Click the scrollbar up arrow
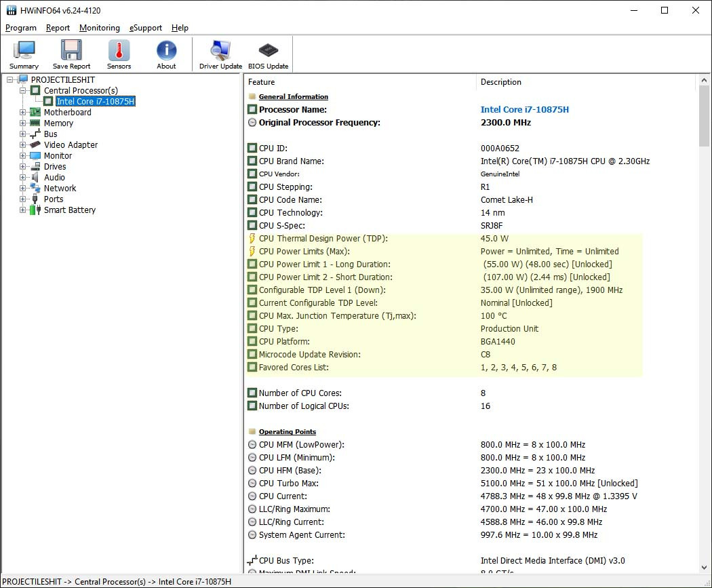 click(704, 81)
